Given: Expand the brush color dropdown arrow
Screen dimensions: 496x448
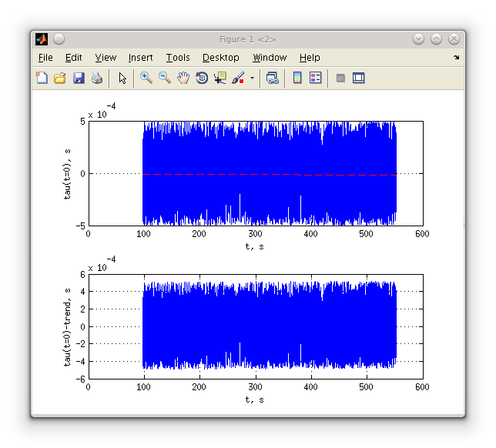Looking at the screenshot, I should click(252, 78).
